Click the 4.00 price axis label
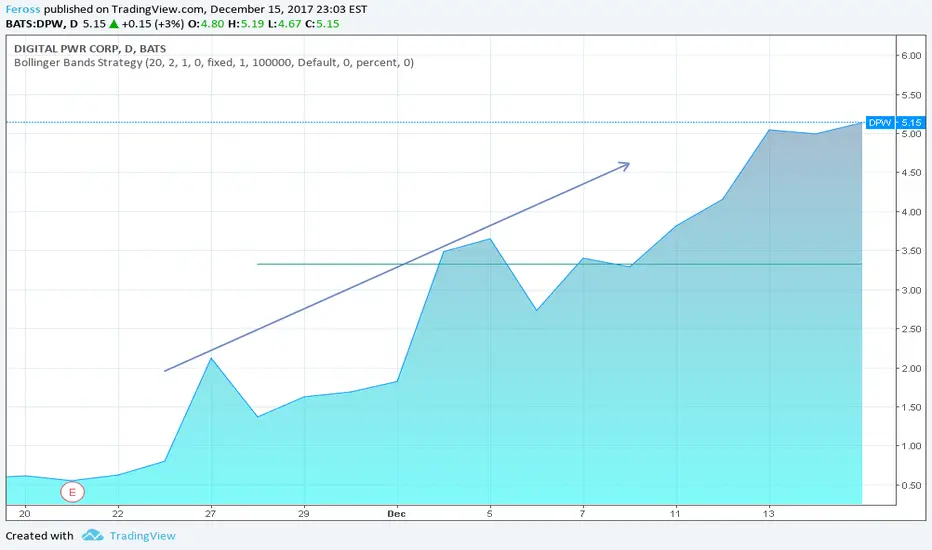This screenshot has height=550, width=932. (x=911, y=212)
